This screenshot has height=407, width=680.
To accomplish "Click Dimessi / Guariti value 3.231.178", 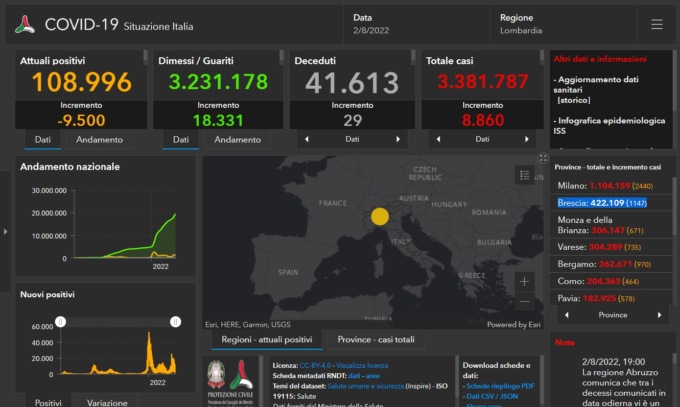I will click(x=218, y=82).
